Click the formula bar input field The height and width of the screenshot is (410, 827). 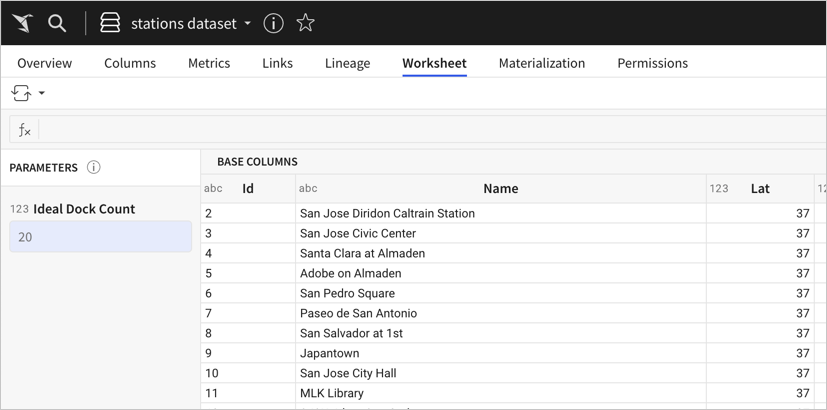432,130
